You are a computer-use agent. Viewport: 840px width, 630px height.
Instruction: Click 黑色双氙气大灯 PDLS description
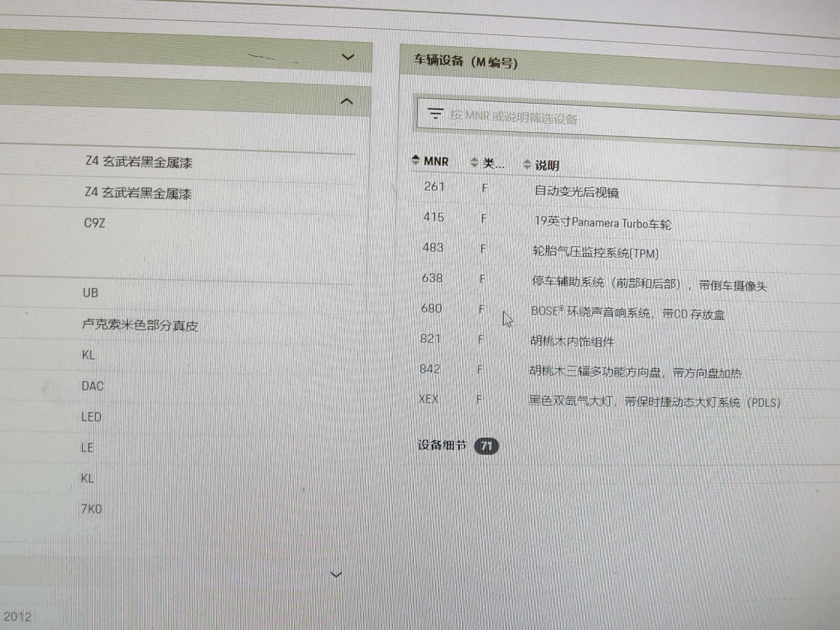[655, 402]
